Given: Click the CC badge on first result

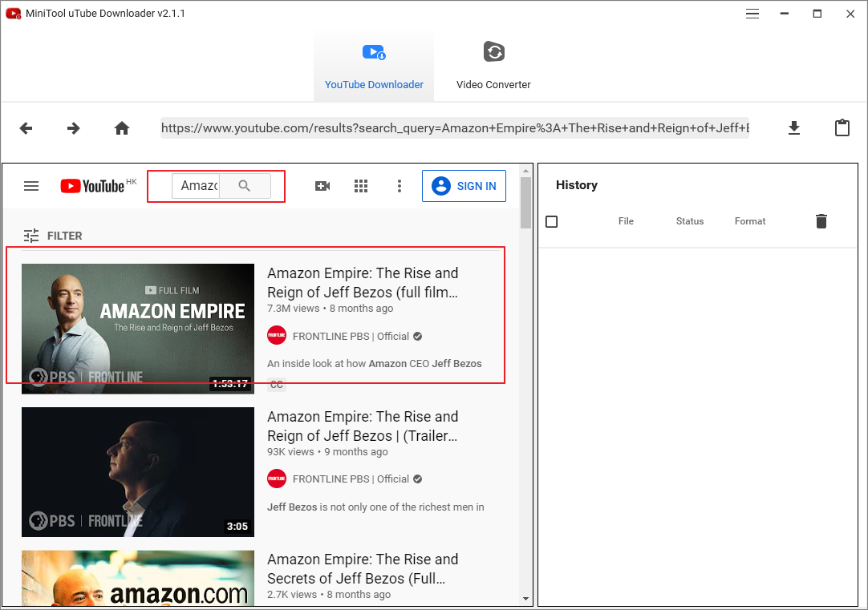Looking at the screenshot, I should pyautogui.click(x=276, y=385).
